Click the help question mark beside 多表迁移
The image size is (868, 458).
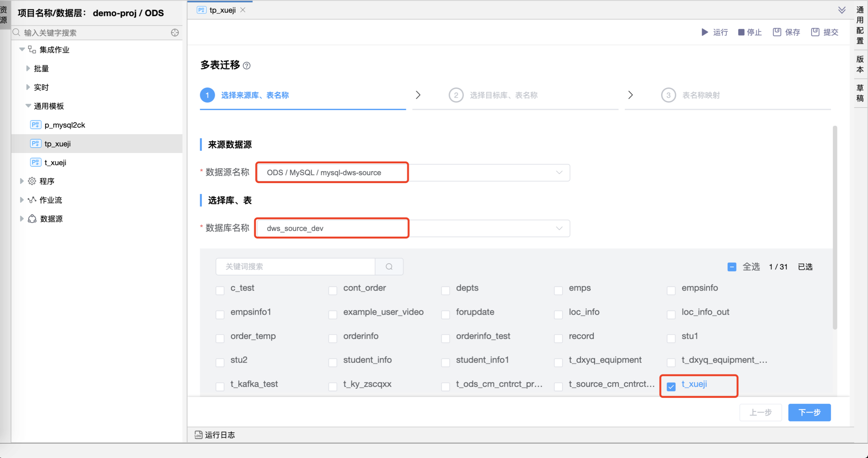[x=247, y=66]
